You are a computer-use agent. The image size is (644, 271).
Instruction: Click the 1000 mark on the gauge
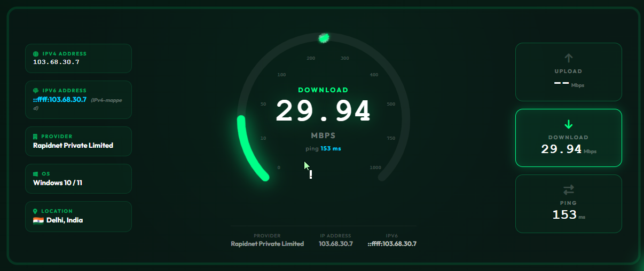point(375,168)
